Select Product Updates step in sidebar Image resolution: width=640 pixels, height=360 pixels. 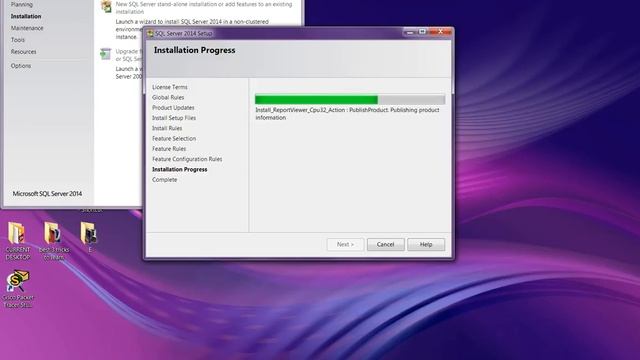pyautogui.click(x=173, y=107)
